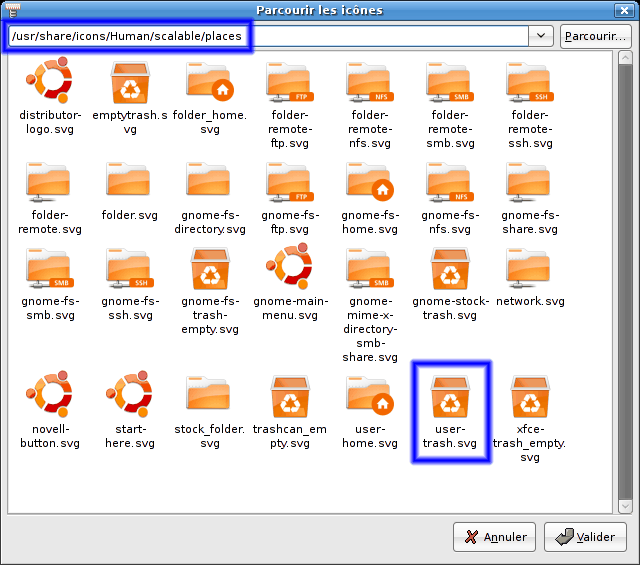640x565 pixels.
Task: Choose the gnome-fs-ssh.svg icon
Action: [x=130, y=268]
